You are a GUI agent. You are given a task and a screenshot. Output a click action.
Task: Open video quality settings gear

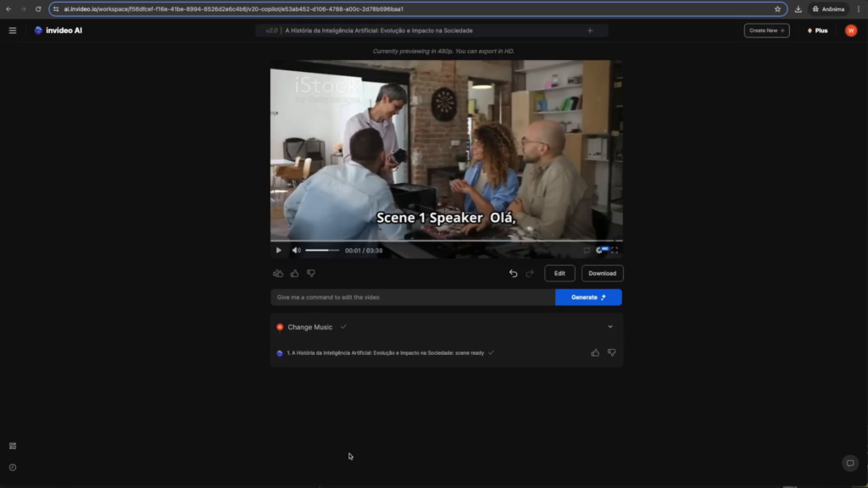[600, 250]
